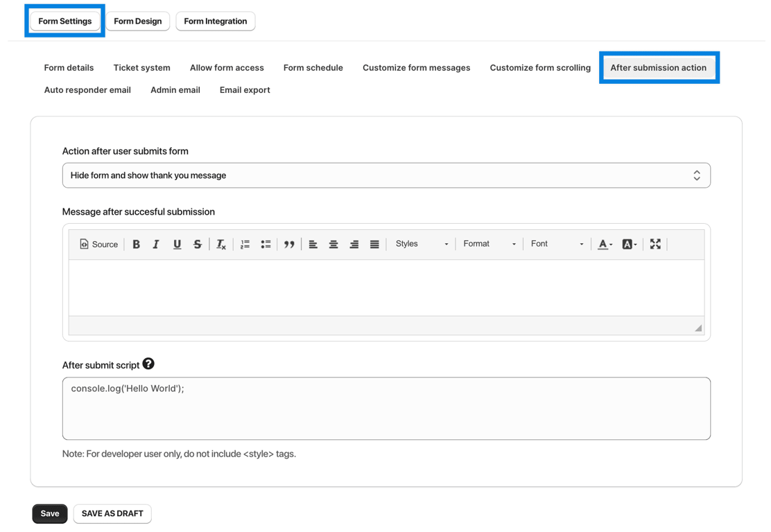This screenshot has height=532, width=771.
Task: Click the help icon beside After submit script
Action: pos(148,364)
